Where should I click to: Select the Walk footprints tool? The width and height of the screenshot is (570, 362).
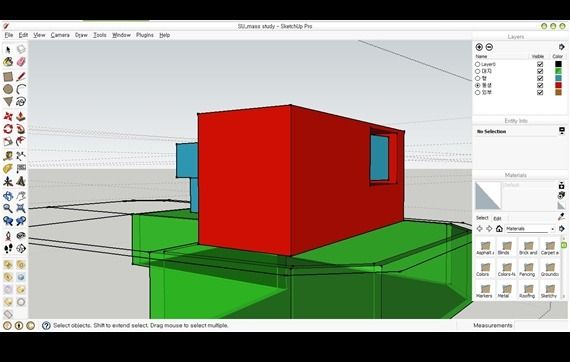tap(8, 248)
